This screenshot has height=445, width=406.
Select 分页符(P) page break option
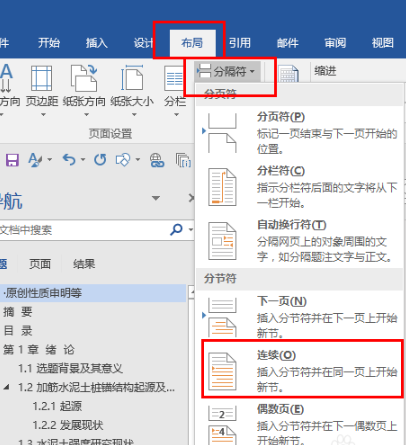299,133
